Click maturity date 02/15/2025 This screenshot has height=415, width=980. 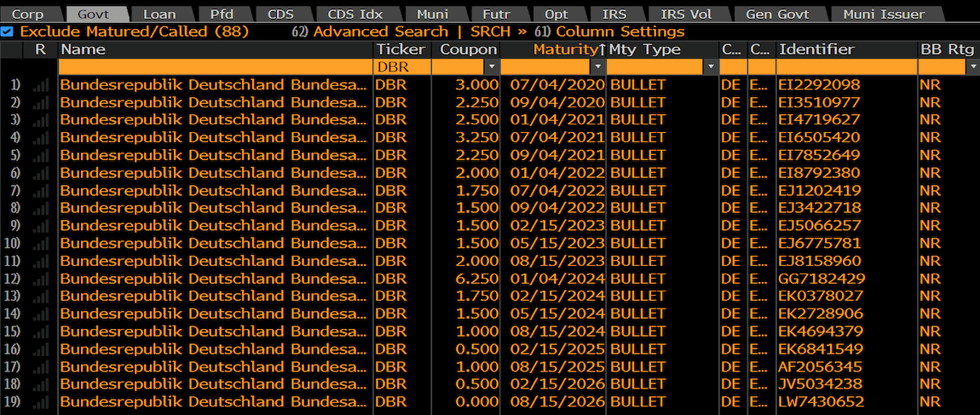click(557, 349)
